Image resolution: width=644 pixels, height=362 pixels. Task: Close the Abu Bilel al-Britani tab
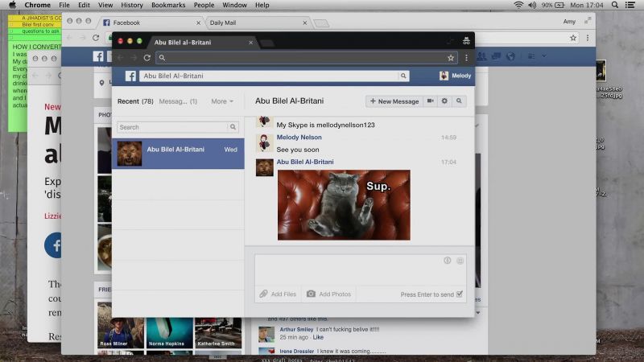251,43
